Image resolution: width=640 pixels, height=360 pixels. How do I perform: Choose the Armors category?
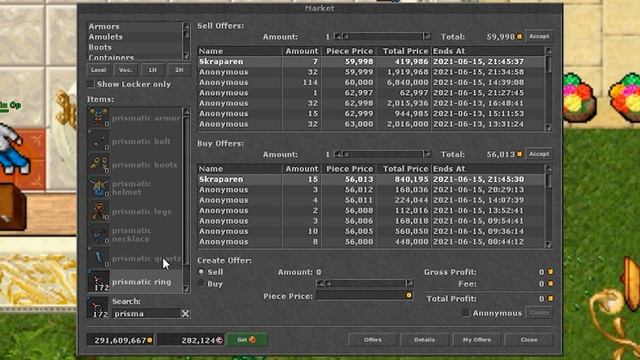tap(135, 27)
